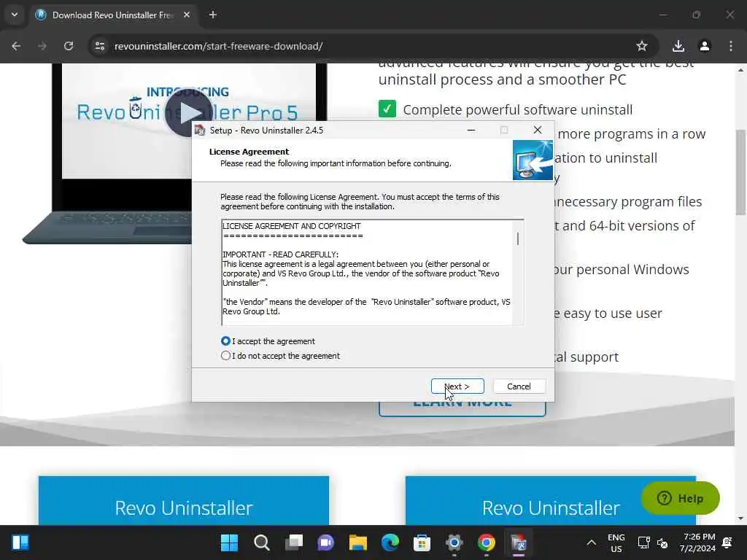Viewport: 747px width, 560px height.
Task: Reload the current page in Chrome
Action: pyautogui.click(x=69, y=46)
